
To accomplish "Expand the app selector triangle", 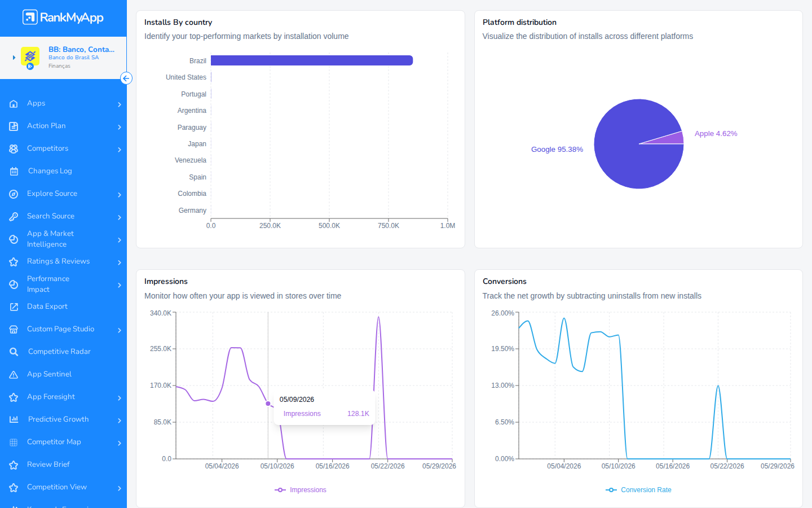I will point(14,58).
